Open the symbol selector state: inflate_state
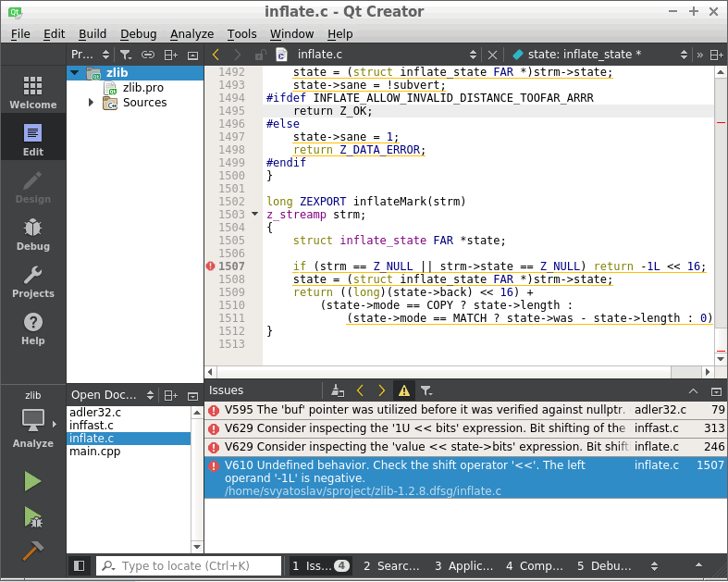This screenshot has width=728, height=582. pyautogui.click(x=599, y=55)
